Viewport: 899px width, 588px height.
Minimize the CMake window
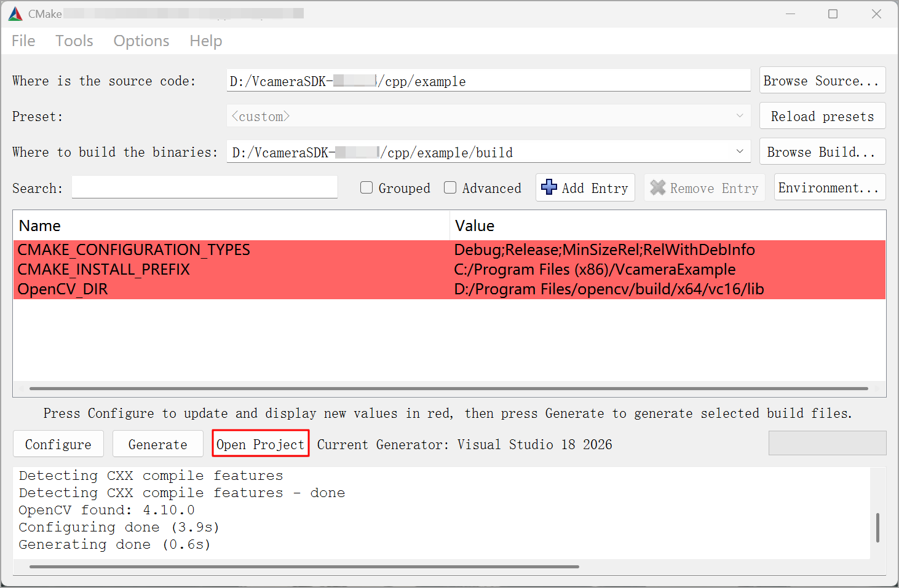tap(791, 14)
